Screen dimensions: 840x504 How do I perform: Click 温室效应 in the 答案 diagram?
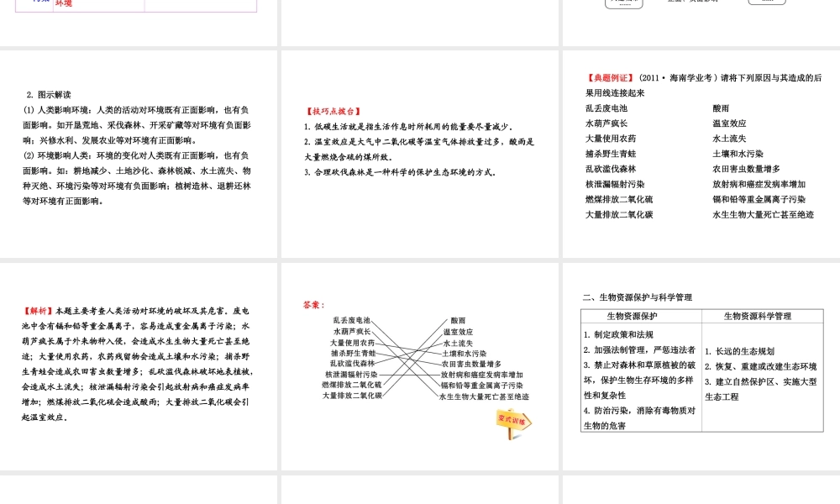(458, 332)
